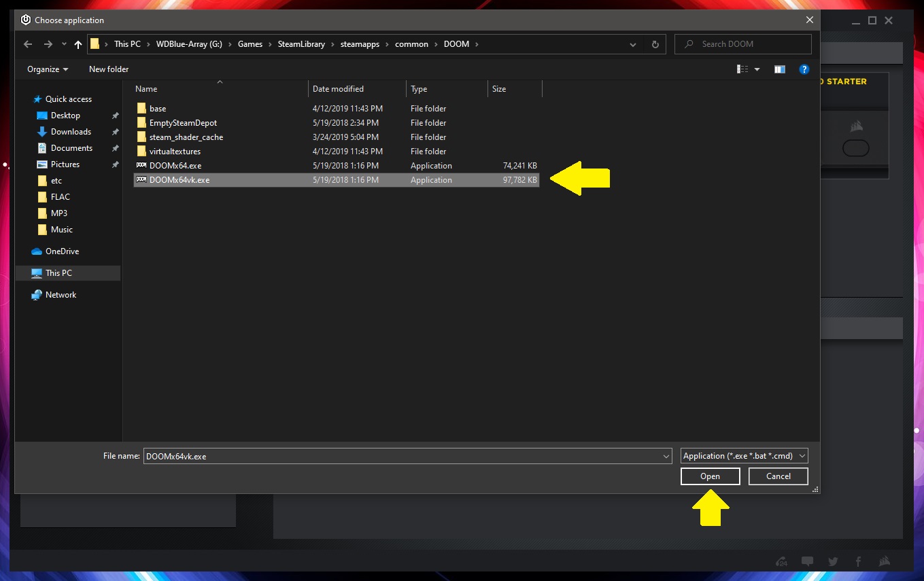Image resolution: width=924 pixels, height=581 pixels.
Task: Click the change view icon
Action: pyautogui.click(x=742, y=69)
